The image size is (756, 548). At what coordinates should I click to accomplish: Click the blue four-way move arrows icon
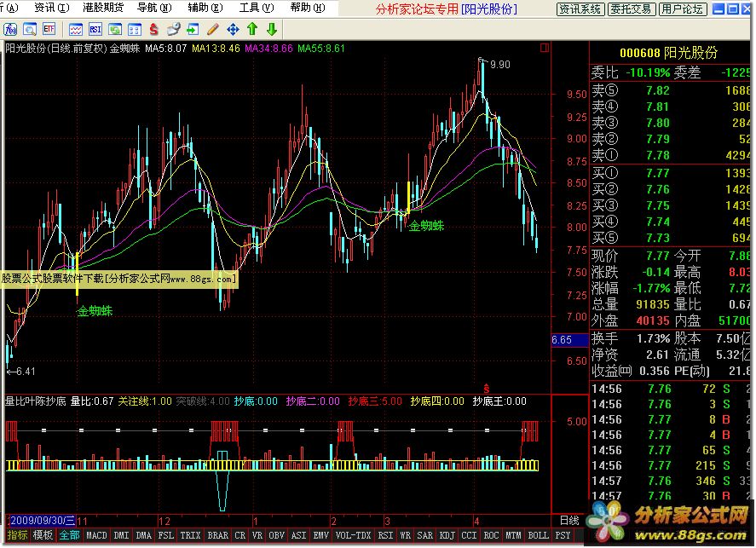coord(233,29)
